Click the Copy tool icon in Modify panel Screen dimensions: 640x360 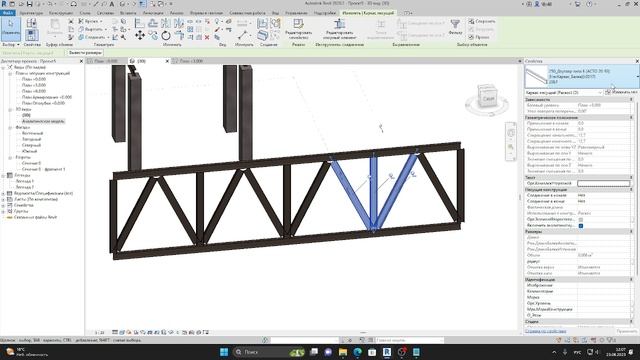pos(153,36)
